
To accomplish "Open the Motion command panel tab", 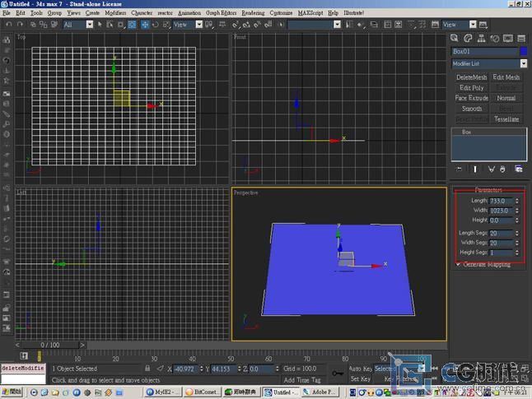I will [x=495, y=39].
